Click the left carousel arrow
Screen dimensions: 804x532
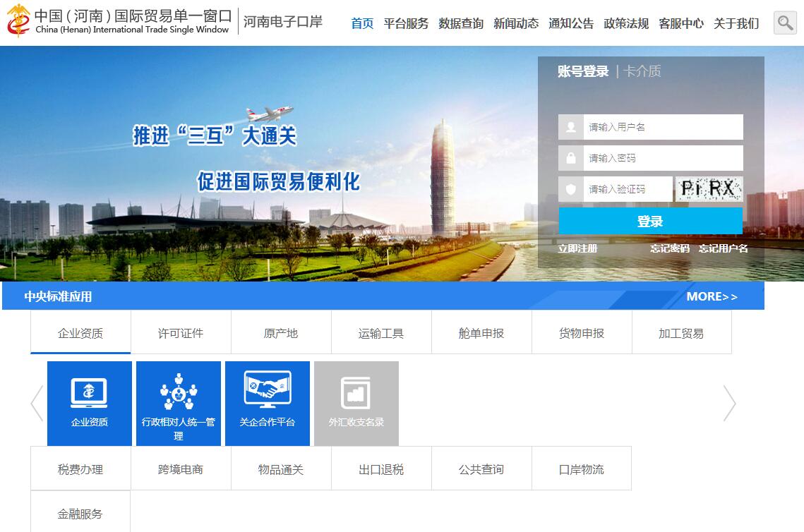(x=37, y=404)
